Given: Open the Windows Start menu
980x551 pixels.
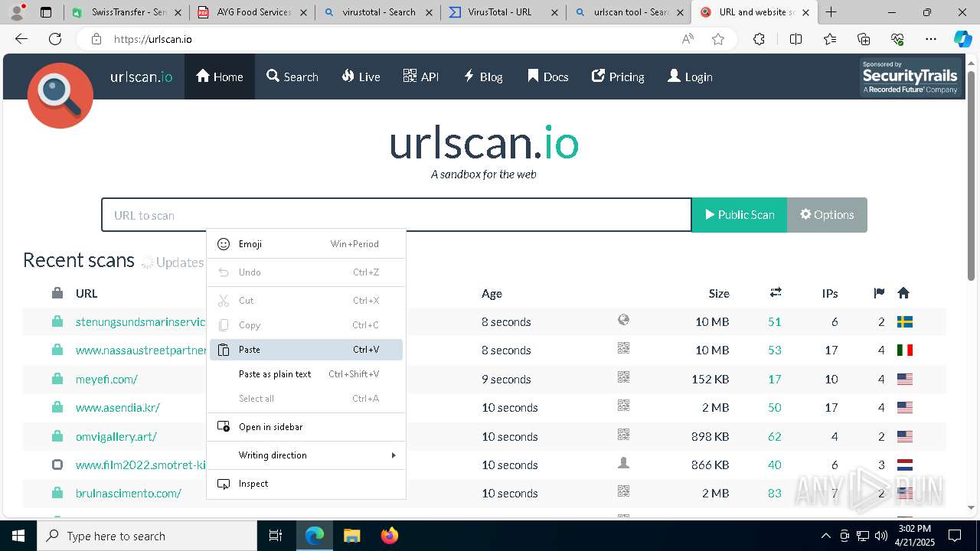Looking at the screenshot, I should point(18,536).
